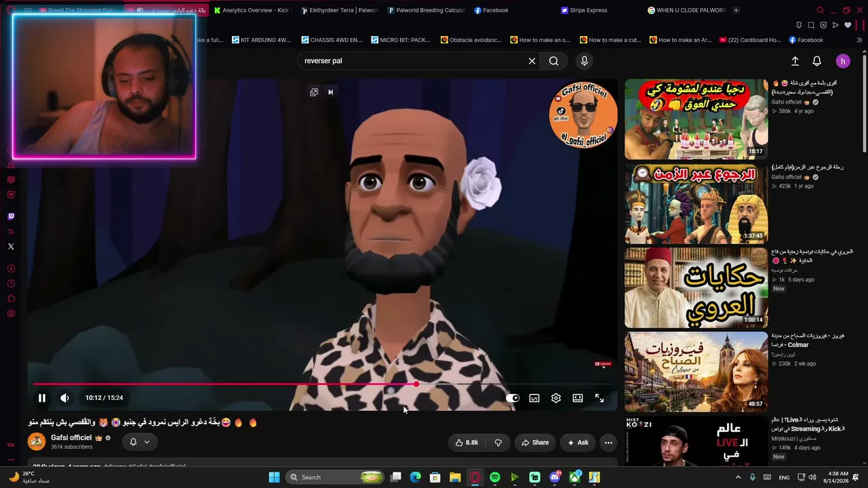Open a new browser tab
The height and width of the screenshot is (488, 868).
[x=736, y=10]
